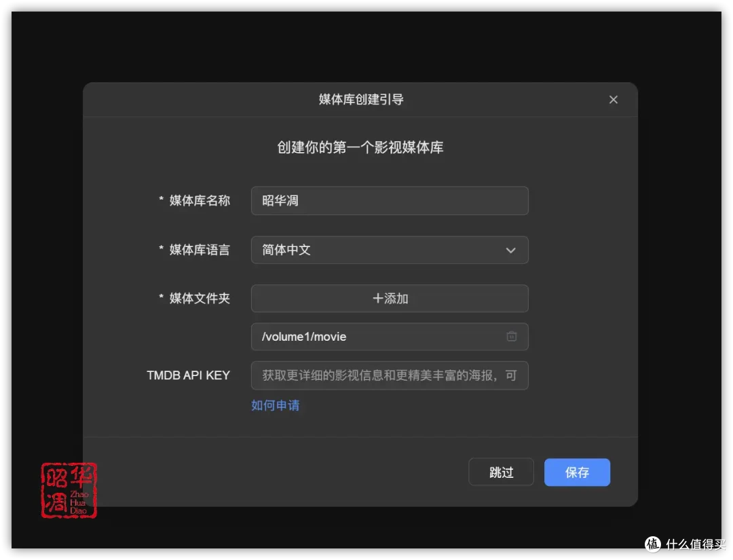733x560 pixels.
Task: Click the 媒体文件夹 label
Action: coord(200,298)
